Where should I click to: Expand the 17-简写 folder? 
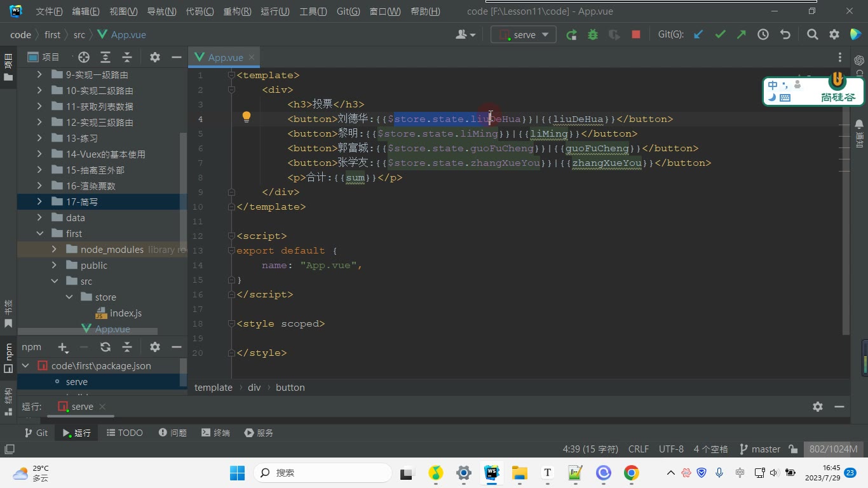(x=39, y=201)
